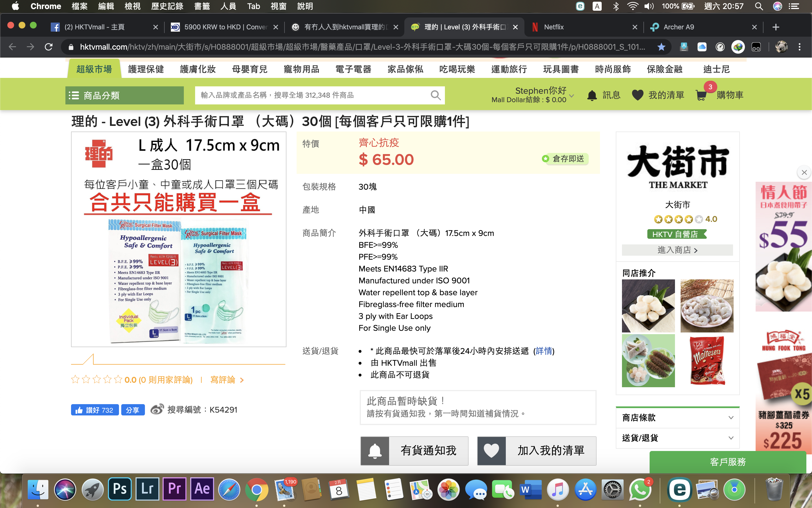Launch Premiere Pro from the dock

[x=175, y=489]
